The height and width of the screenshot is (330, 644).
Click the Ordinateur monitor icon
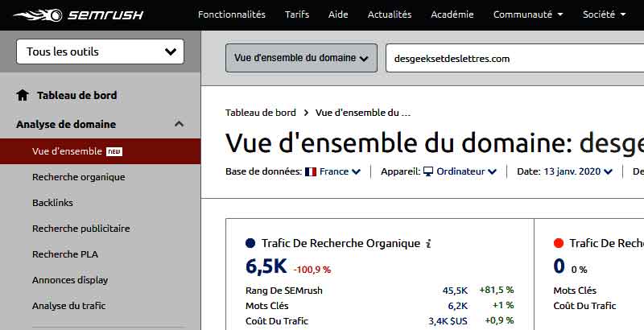tap(428, 171)
